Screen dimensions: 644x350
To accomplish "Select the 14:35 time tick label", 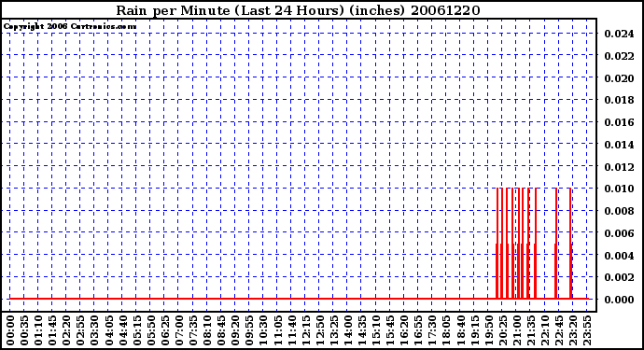I will [361, 330].
